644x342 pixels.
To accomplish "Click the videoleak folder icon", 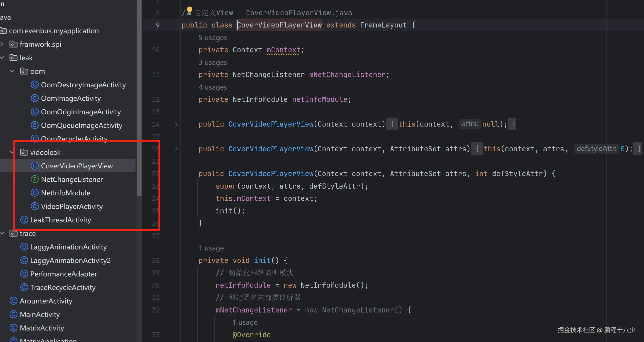I will (x=24, y=152).
